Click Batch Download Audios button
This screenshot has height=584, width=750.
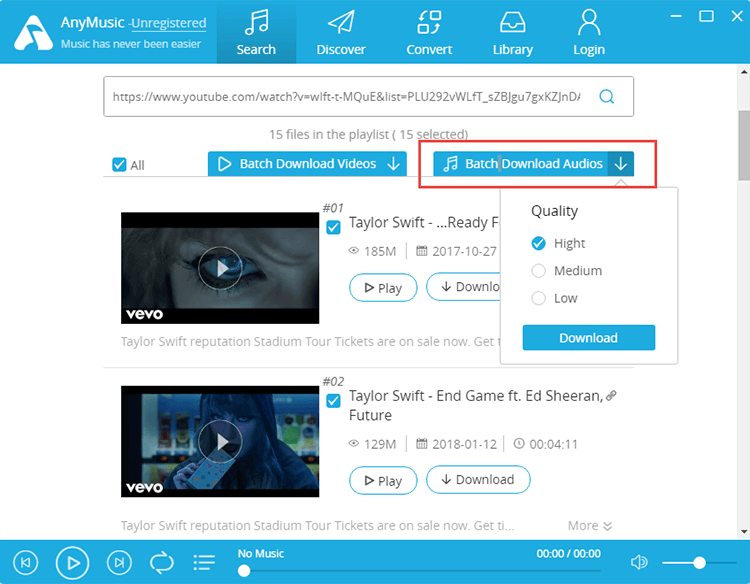pos(521,164)
